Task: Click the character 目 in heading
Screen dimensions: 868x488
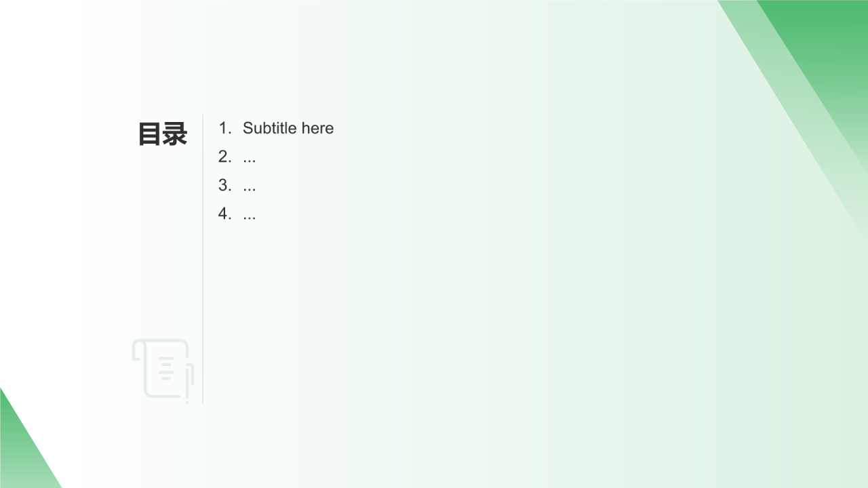Action: [150, 134]
